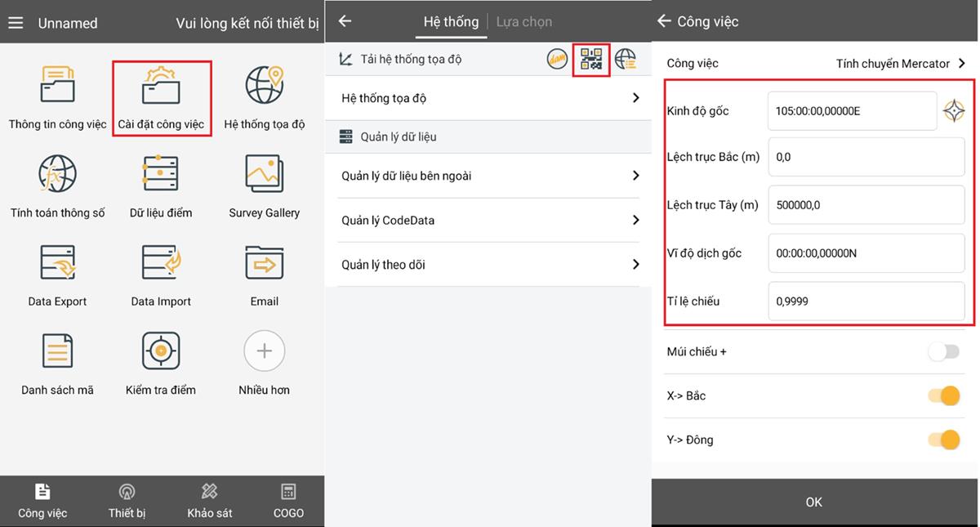Viewport: 980px width, 527px height.
Task: Enable the Múi chiếu + switch
Action: click(943, 352)
